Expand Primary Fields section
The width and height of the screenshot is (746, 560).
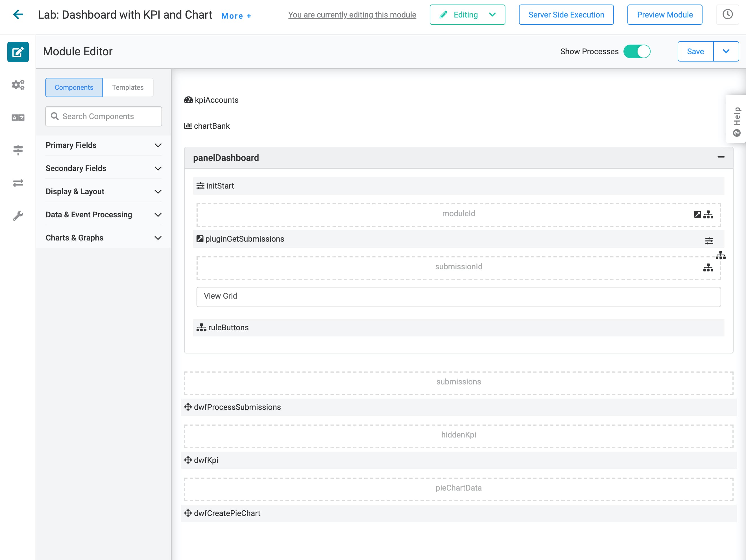coord(104,145)
